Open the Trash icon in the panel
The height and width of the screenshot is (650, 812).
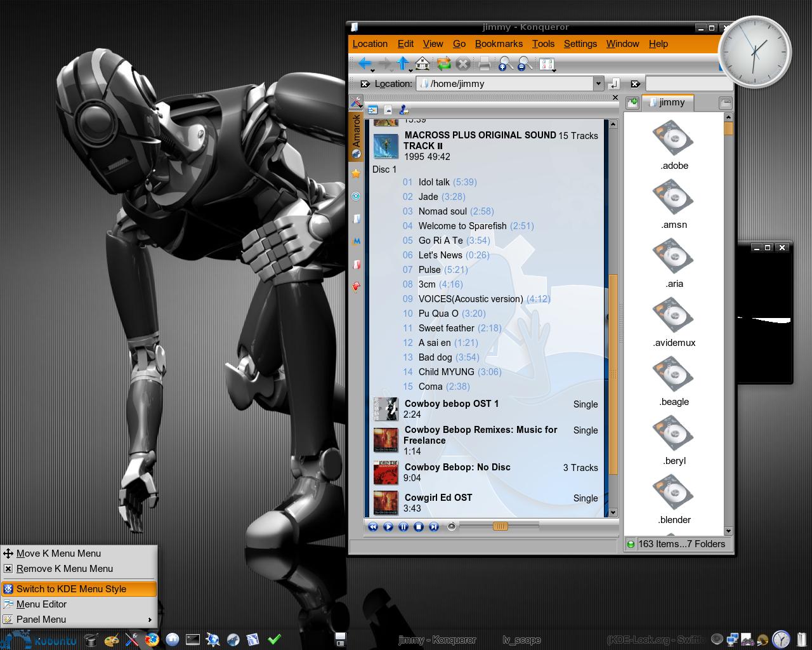pyautogui.click(x=801, y=639)
